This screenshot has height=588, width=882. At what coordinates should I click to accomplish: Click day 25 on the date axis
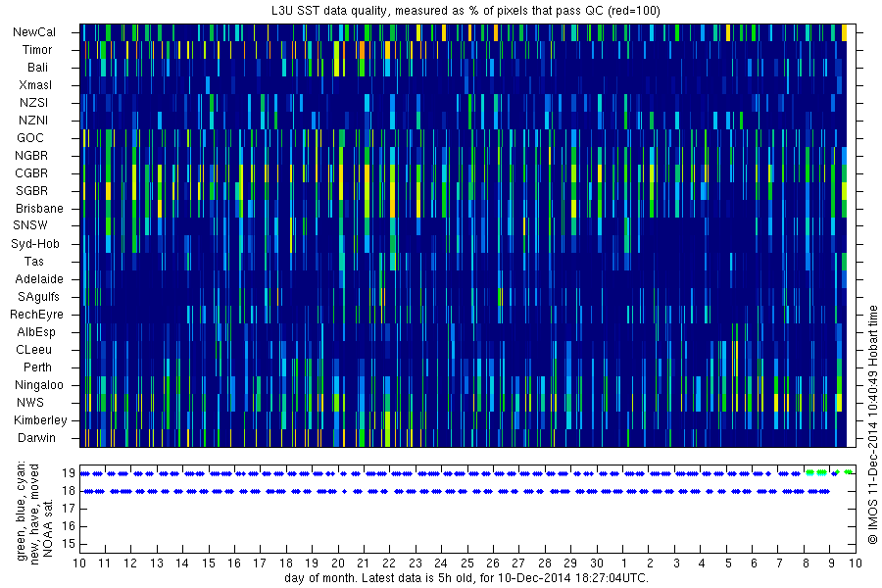click(466, 563)
